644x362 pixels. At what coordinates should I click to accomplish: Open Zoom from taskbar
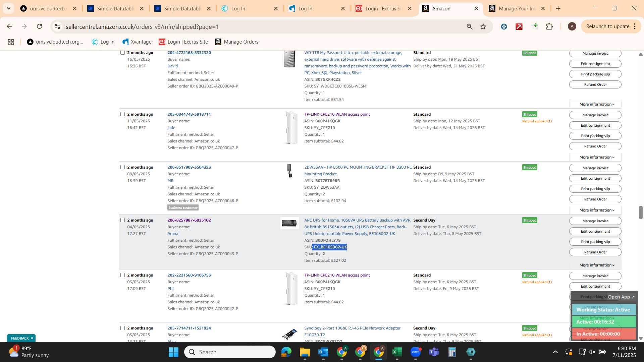pos(415,352)
